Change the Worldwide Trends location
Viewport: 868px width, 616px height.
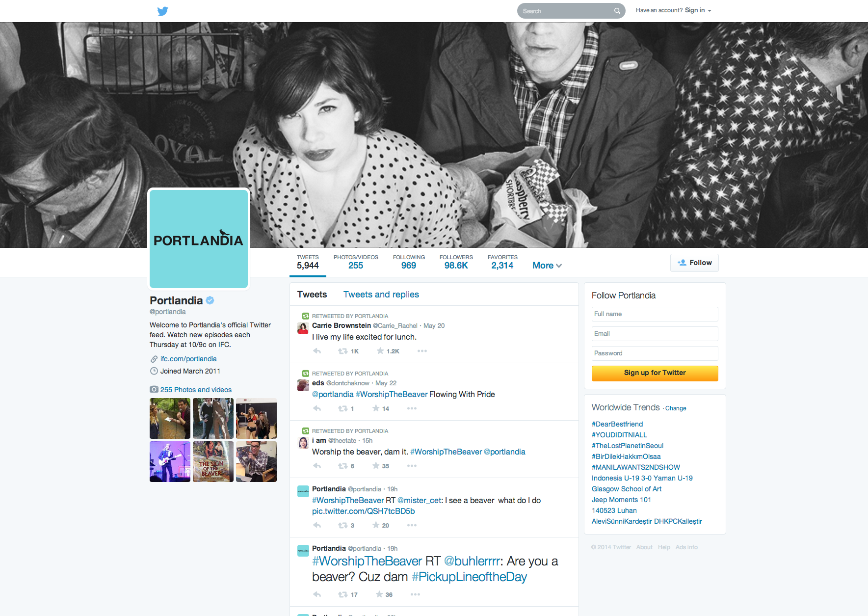676,408
